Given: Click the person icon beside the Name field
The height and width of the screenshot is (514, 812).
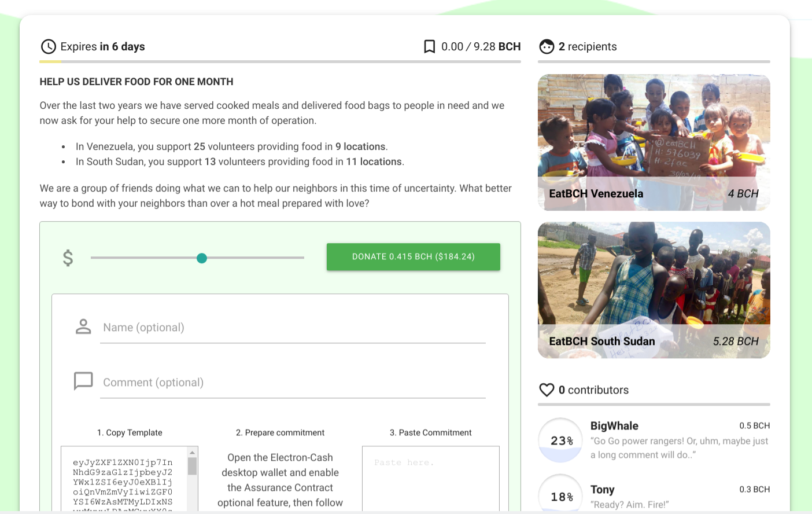Looking at the screenshot, I should tap(83, 326).
